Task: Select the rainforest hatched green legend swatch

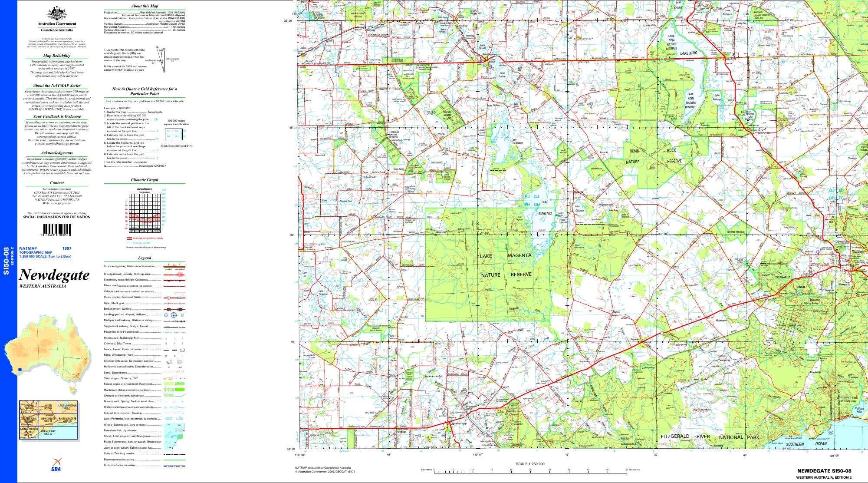Action: pos(179,384)
